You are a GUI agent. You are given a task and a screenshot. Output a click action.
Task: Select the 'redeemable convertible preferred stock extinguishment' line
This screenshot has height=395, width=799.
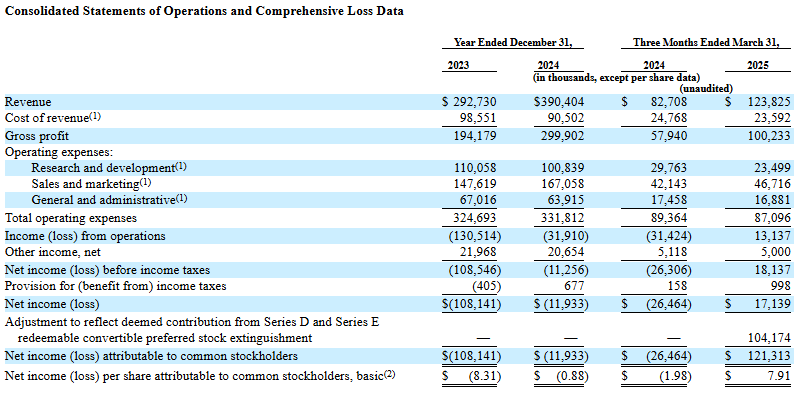click(x=165, y=337)
